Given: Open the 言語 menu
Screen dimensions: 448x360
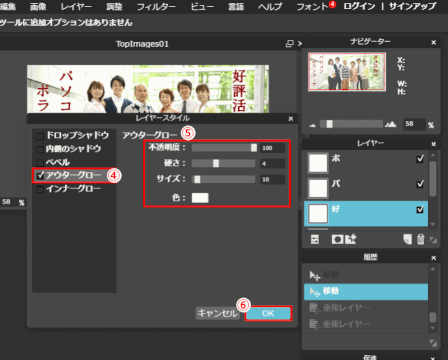Looking at the screenshot, I should coord(236,6).
